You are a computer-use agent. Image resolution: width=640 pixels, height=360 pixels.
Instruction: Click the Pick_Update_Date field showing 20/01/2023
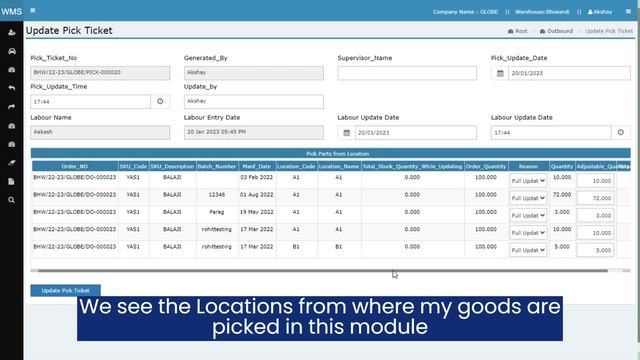[x=569, y=73]
